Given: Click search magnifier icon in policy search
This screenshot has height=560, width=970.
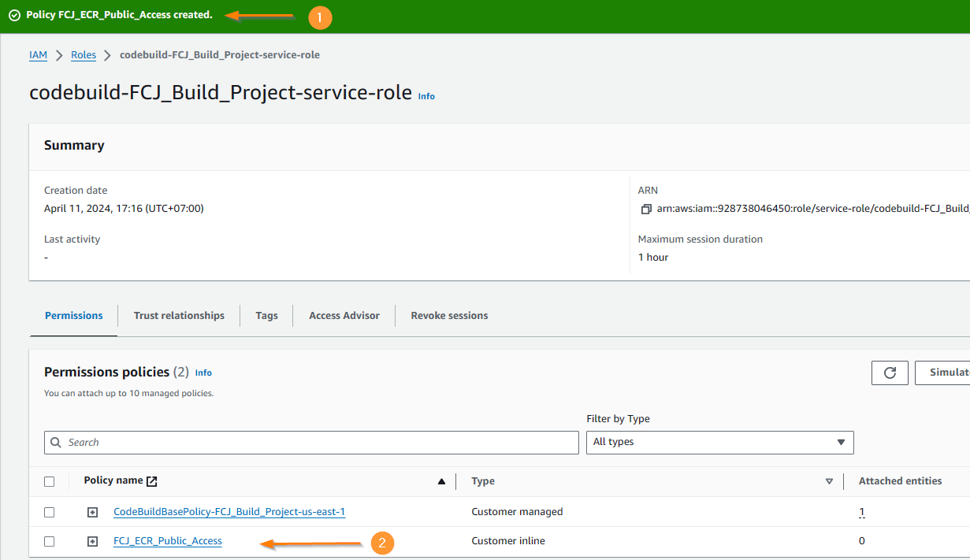Looking at the screenshot, I should pyautogui.click(x=56, y=443).
